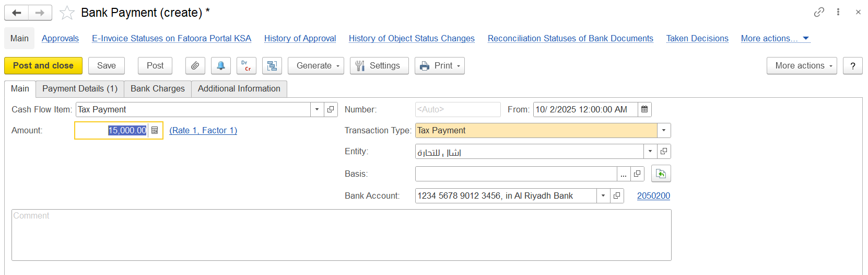Viewport: 868px width, 275px height.
Task: Expand the Entity dropdown list
Action: [x=650, y=152]
